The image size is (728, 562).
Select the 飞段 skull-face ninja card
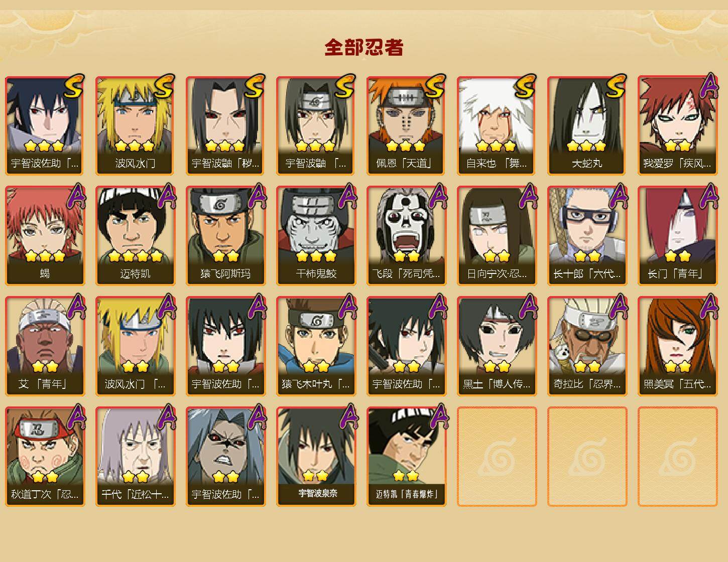(406, 236)
